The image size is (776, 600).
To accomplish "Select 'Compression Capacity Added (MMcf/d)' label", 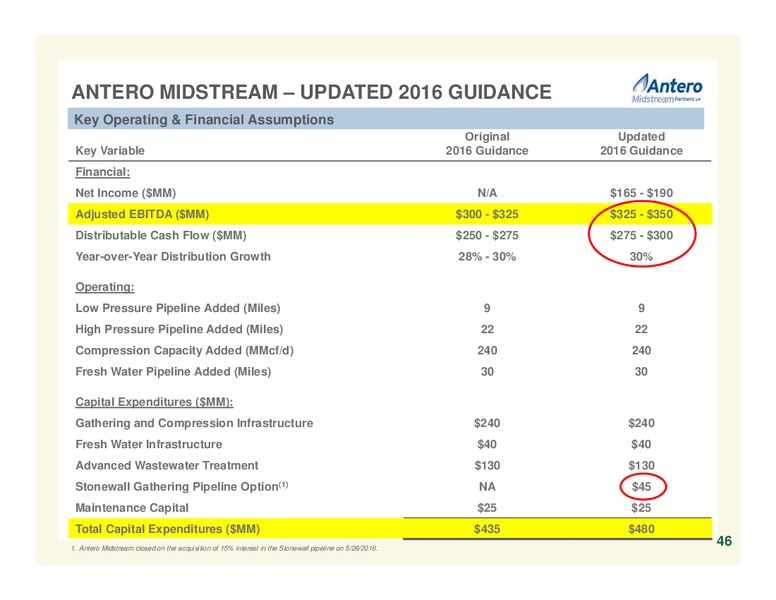I will click(x=185, y=350).
